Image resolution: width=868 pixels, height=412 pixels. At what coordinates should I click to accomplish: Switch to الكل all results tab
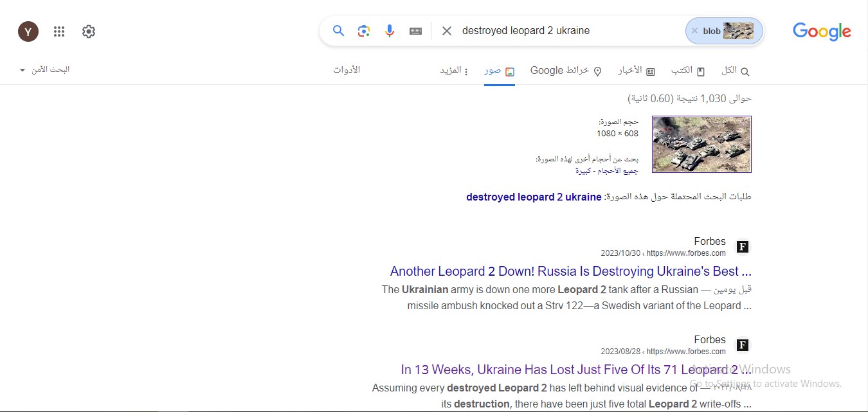click(x=736, y=71)
